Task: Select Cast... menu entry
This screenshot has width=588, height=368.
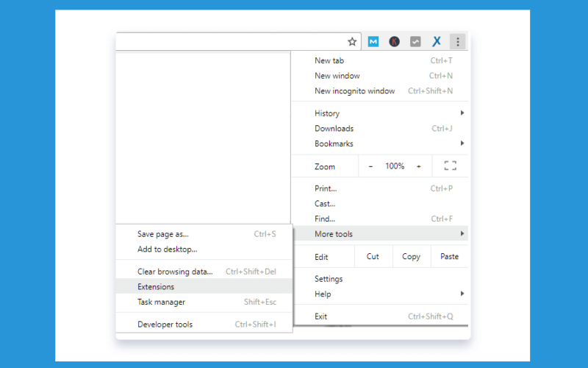Action: coord(380,204)
